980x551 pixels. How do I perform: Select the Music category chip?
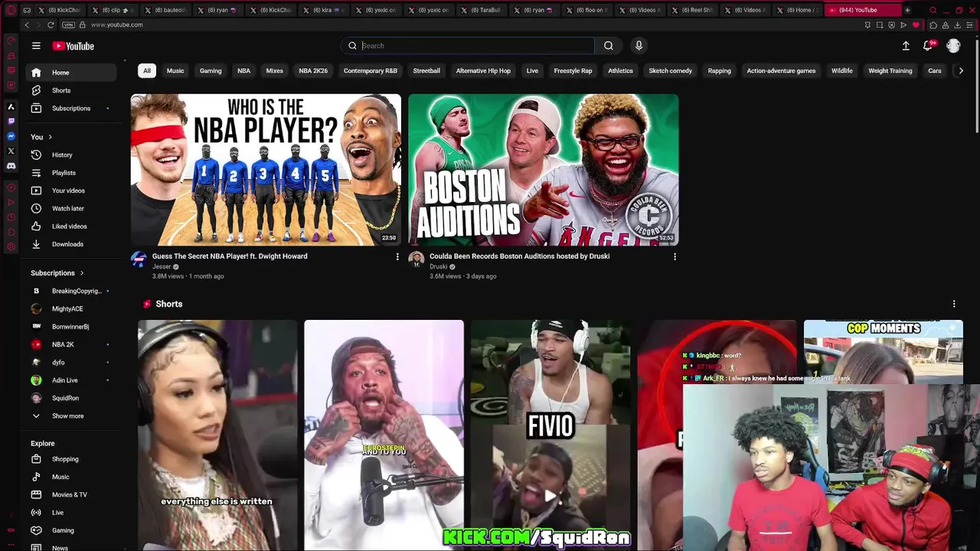tap(175, 70)
